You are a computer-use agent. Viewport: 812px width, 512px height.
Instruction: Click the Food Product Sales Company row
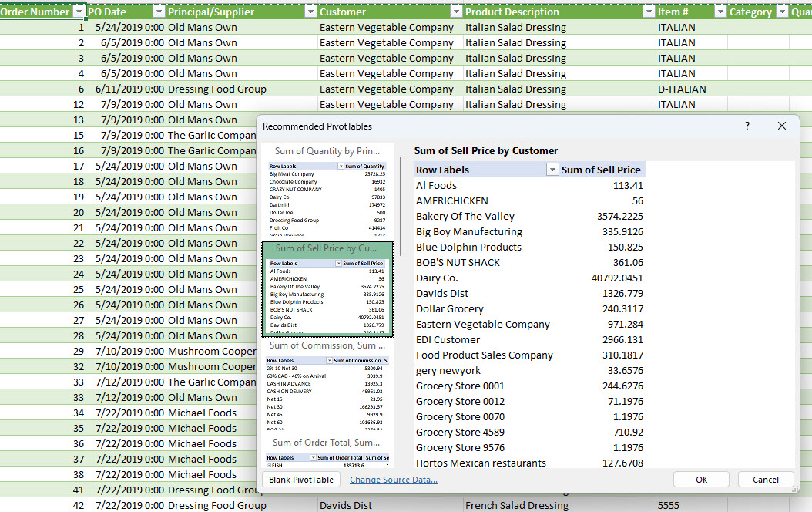530,355
